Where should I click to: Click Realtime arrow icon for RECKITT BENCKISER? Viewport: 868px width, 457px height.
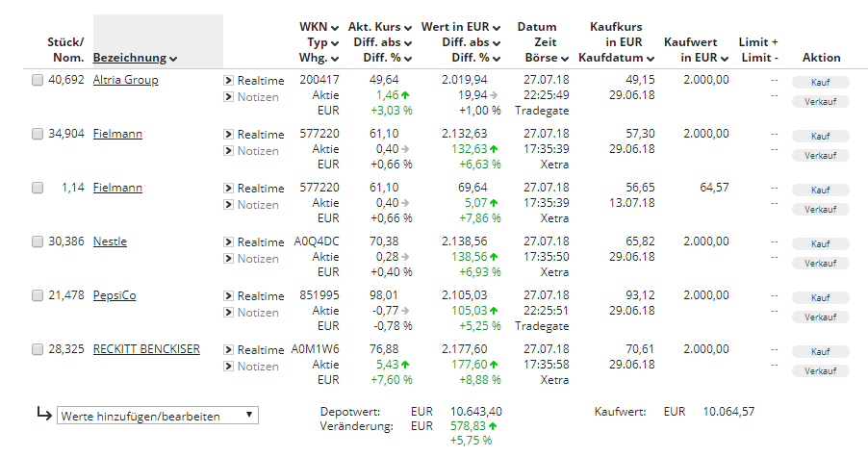(x=229, y=349)
